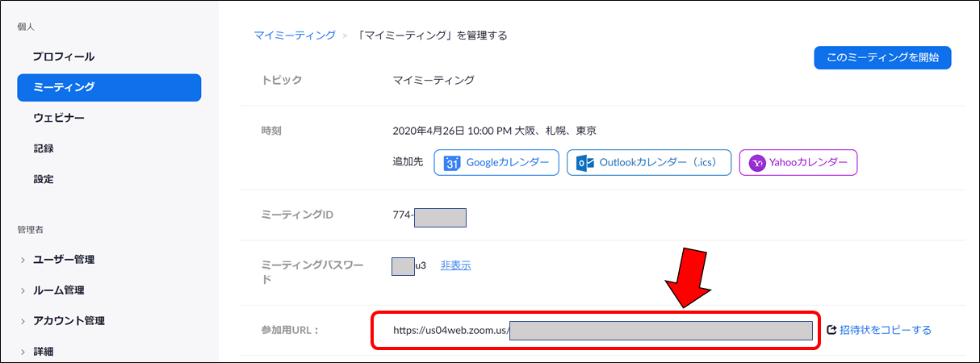Viewport: 980px width, 363px height.
Task: Click the マイミーティング breadcrumb link
Action: point(295,35)
